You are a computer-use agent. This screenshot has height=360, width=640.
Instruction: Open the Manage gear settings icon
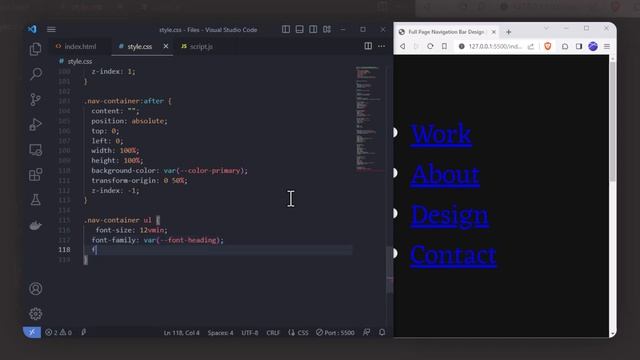pos(36,313)
